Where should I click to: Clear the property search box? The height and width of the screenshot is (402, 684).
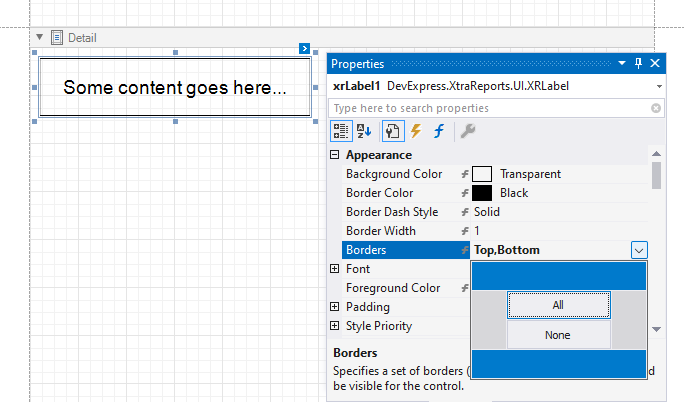click(x=656, y=108)
